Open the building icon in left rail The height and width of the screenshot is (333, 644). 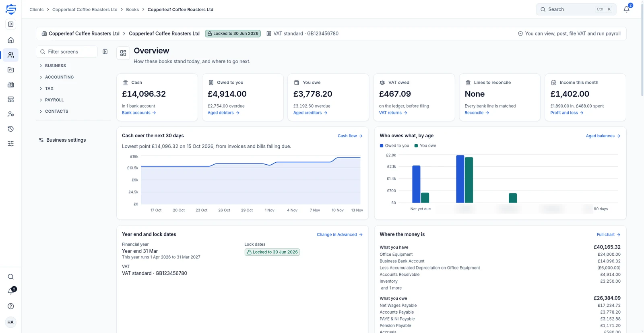point(11,85)
